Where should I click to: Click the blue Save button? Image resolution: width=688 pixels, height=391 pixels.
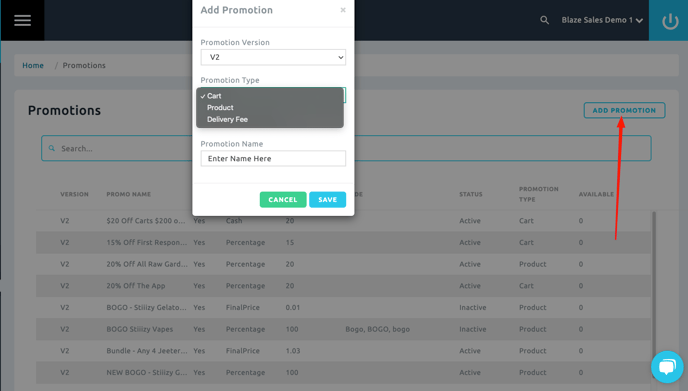pos(327,200)
